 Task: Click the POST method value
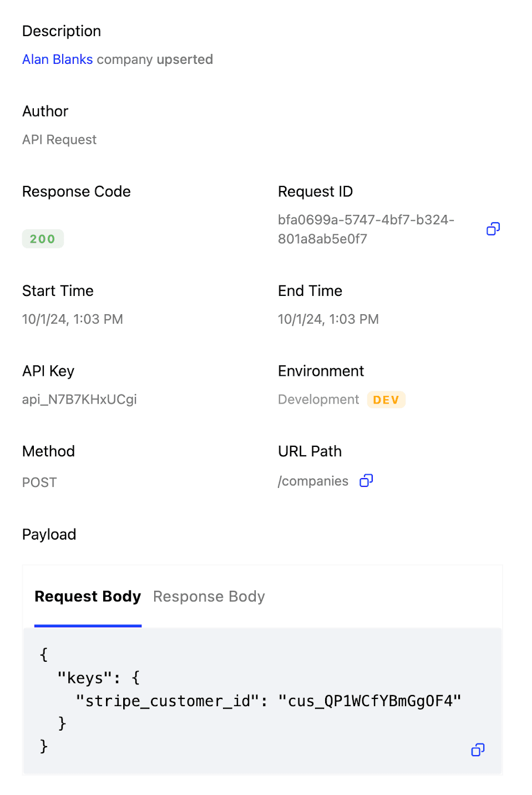pyautogui.click(x=39, y=482)
